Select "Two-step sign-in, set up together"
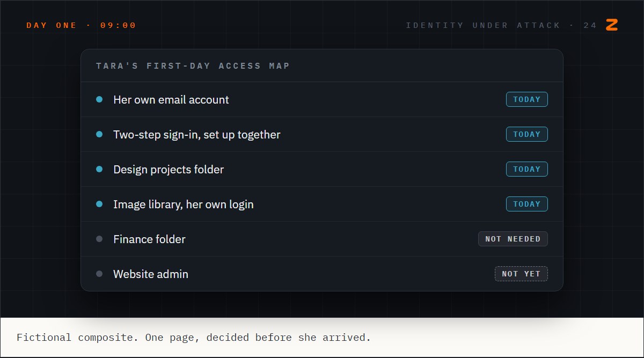Image resolution: width=644 pixels, height=358 pixels. pyautogui.click(x=197, y=135)
